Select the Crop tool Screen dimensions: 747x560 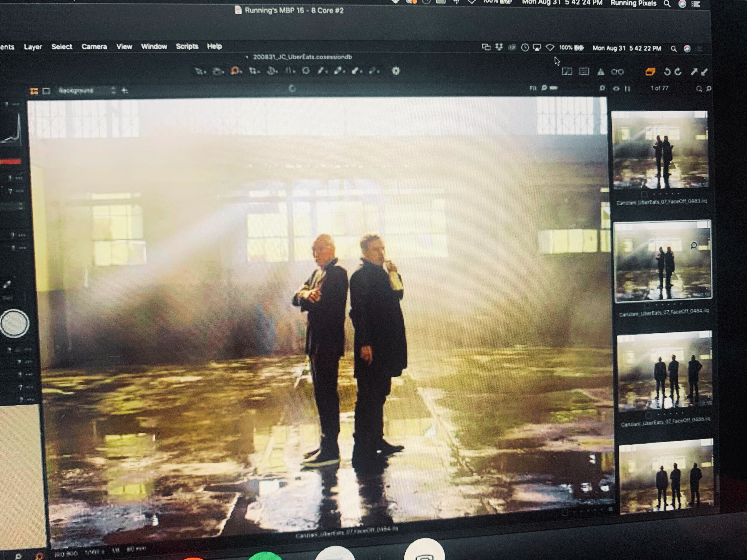point(253,71)
